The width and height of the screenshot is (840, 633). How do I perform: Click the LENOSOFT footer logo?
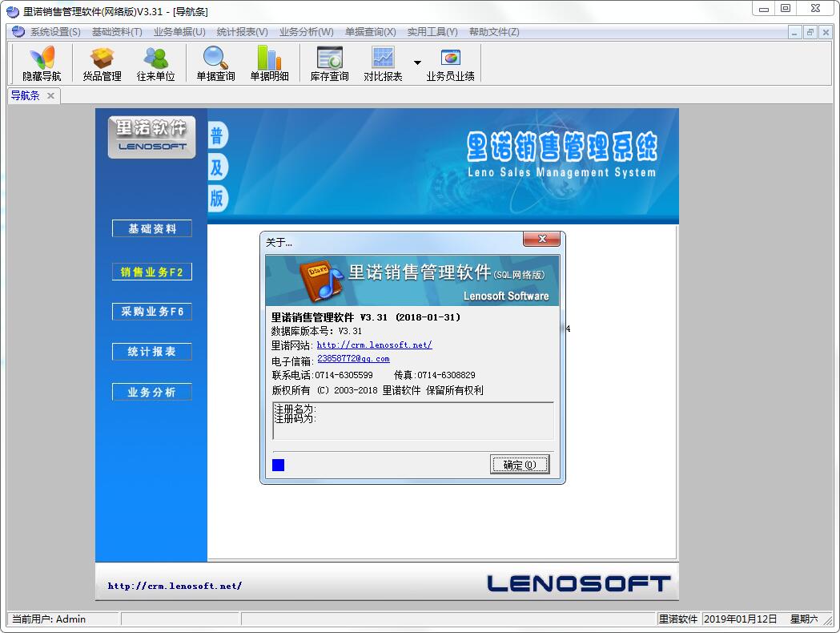[x=579, y=583]
